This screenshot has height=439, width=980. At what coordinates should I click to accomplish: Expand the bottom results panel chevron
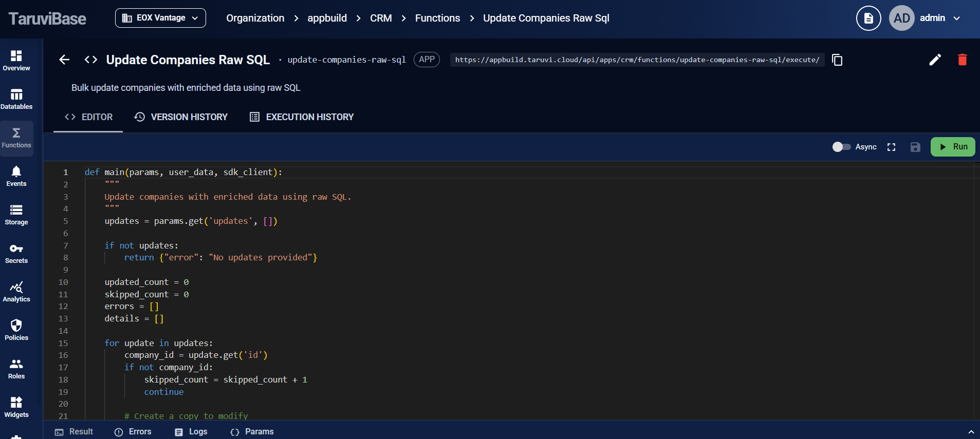tap(971, 432)
